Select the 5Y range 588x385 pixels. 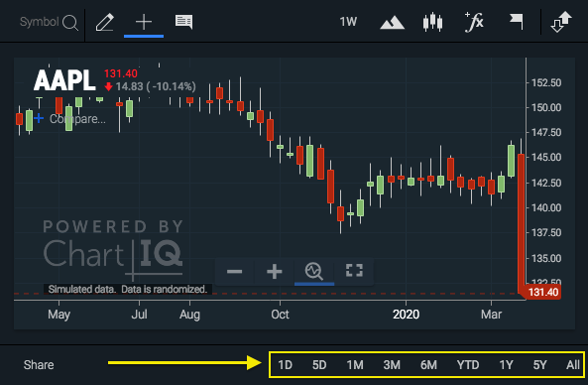pyautogui.click(x=540, y=365)
